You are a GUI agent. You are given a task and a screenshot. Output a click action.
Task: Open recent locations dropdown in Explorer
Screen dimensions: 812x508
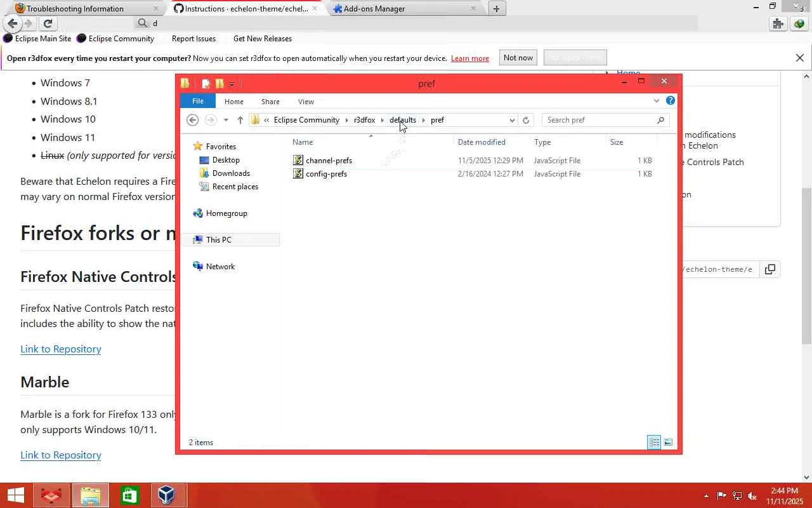226,120
